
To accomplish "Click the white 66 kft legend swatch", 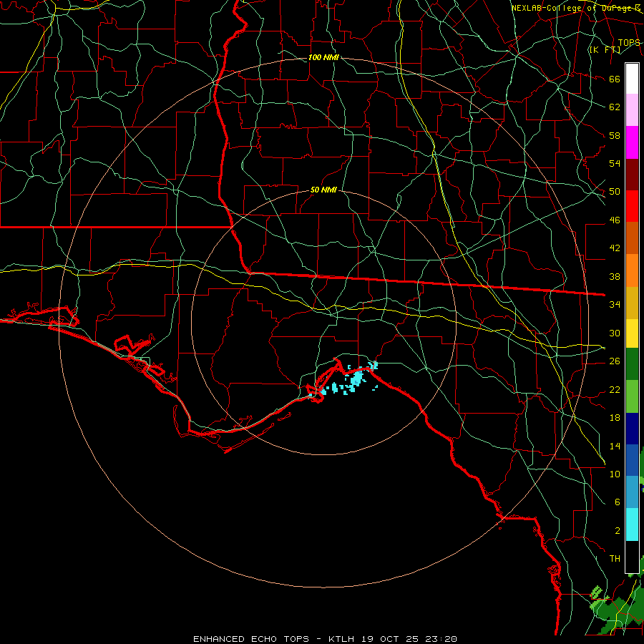I will click(632, 79).
